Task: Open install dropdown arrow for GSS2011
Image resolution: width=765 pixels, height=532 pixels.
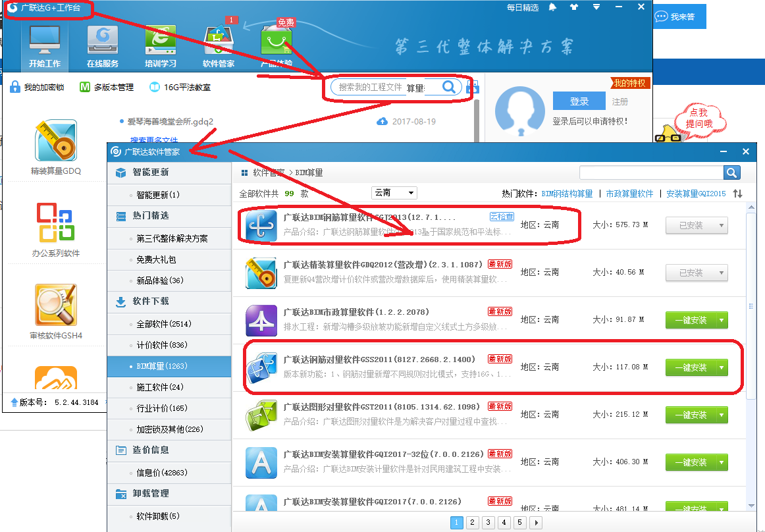Action: 721,367
